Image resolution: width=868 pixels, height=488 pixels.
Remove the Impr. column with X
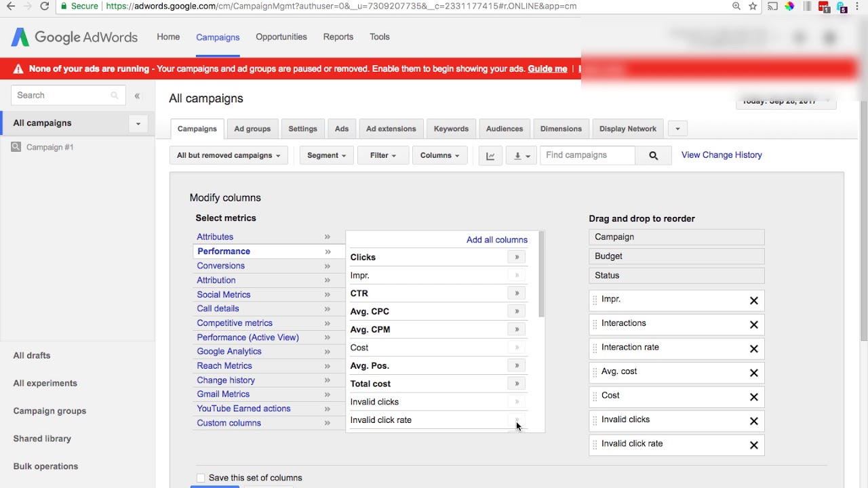pyautogui.click(x=753, y=301)
